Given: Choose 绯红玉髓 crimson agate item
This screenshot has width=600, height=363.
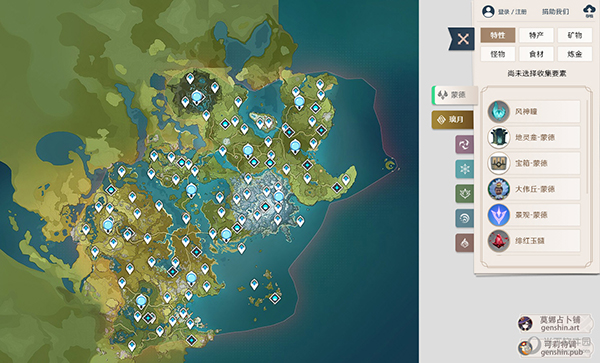Looking at the screenshot, I should pos(534,241).
